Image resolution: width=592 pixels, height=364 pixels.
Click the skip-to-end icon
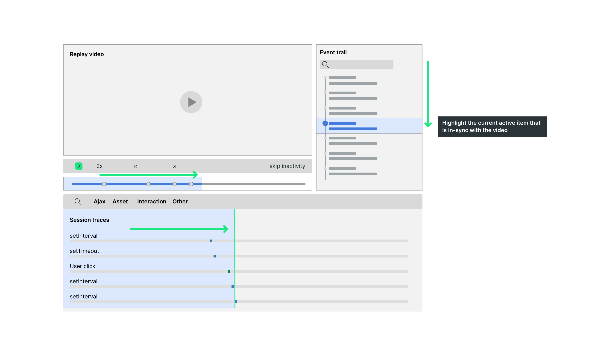(x=174, y=166)
